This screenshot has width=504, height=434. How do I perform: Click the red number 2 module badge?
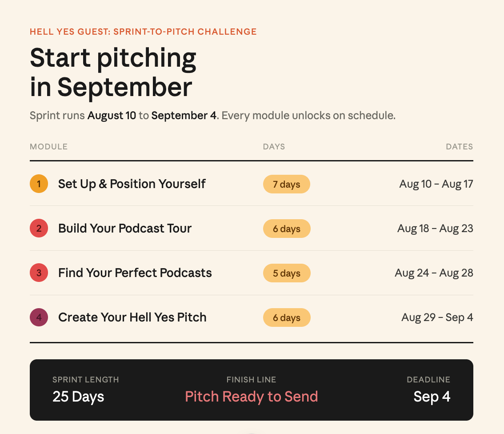39,228
